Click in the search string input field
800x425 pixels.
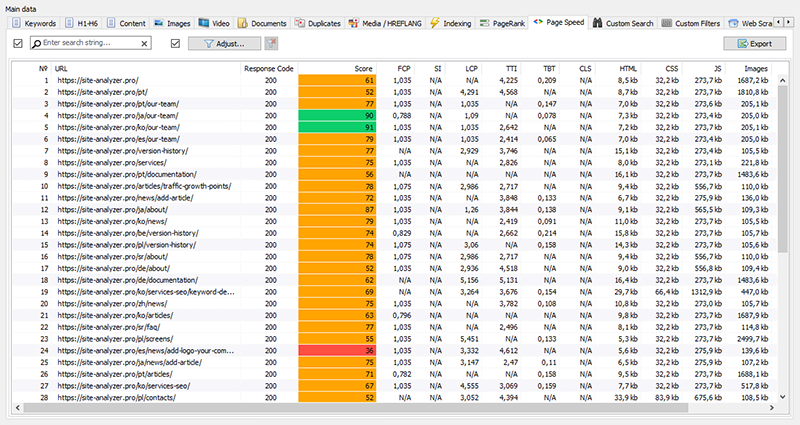point(90,44)
